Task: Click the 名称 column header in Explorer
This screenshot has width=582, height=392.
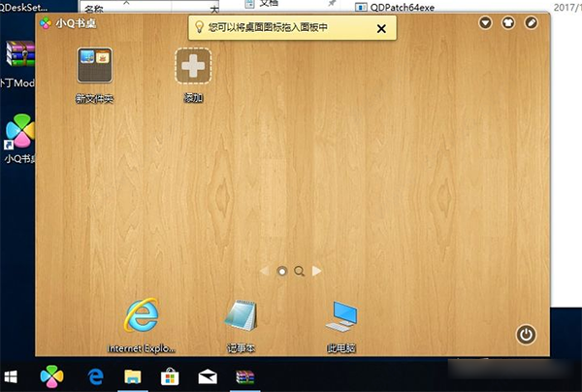Action: tap(93, 9)
